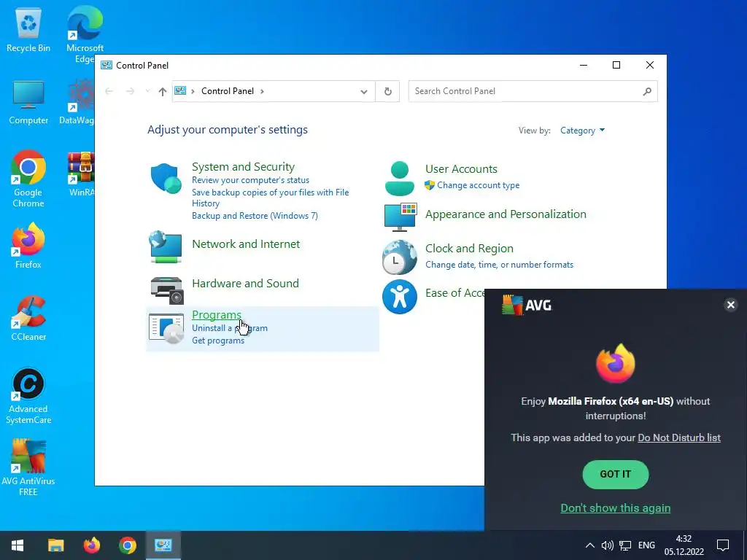The width and height of the screenshot is (747, 560).
Task: Open Appearance and Personalization link
Action: [x=506, y=214]
